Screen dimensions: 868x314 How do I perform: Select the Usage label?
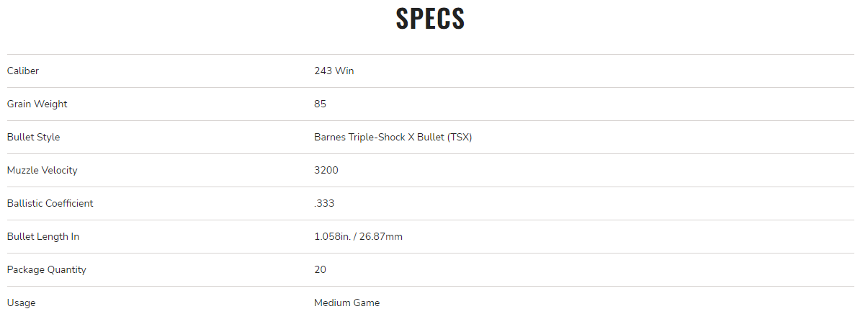22,302
